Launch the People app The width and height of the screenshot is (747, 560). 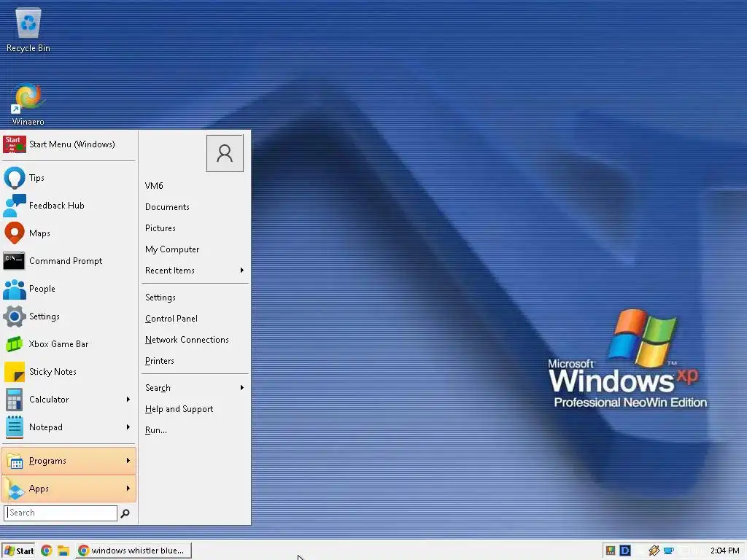click(x=69, y=289)
